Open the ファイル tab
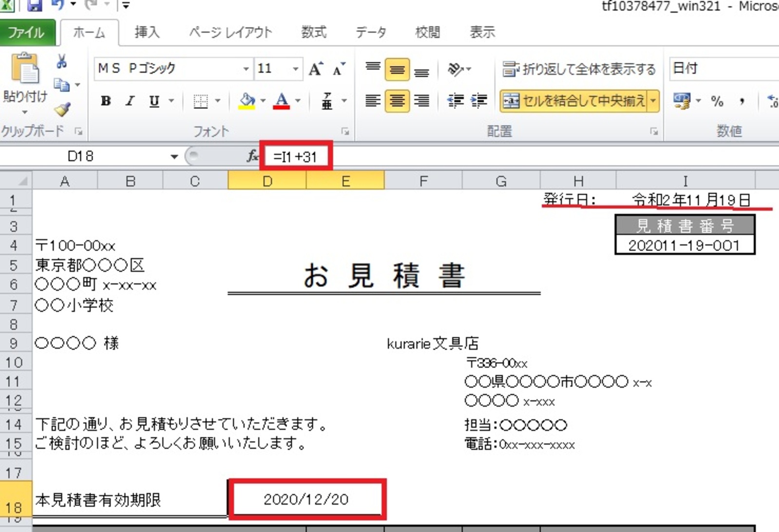Screen dimensions: 779x532 pyautogui.click(x=26, y=33)
